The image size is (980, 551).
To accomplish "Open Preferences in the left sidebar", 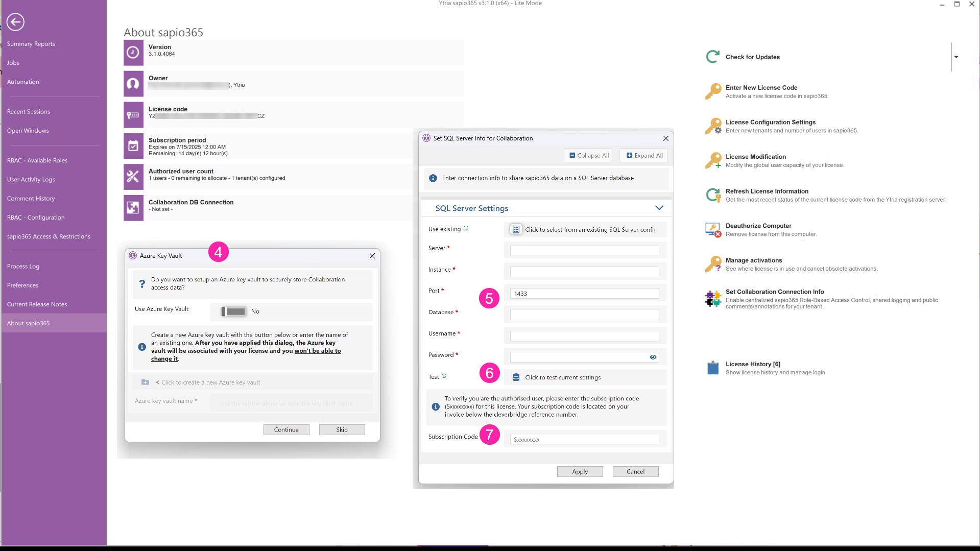I will (x=23, y=285).
